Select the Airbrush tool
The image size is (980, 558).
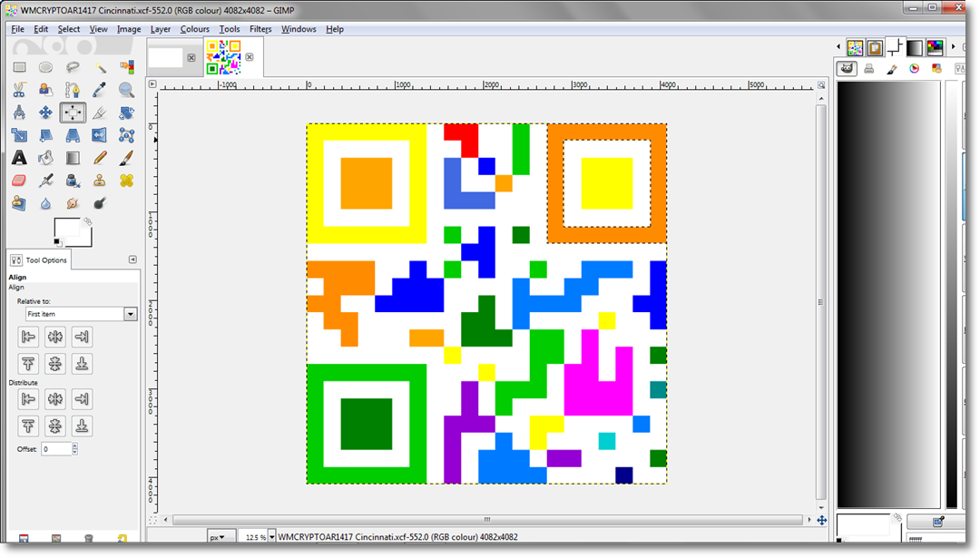pyautogui.click(x=45, y=181)
